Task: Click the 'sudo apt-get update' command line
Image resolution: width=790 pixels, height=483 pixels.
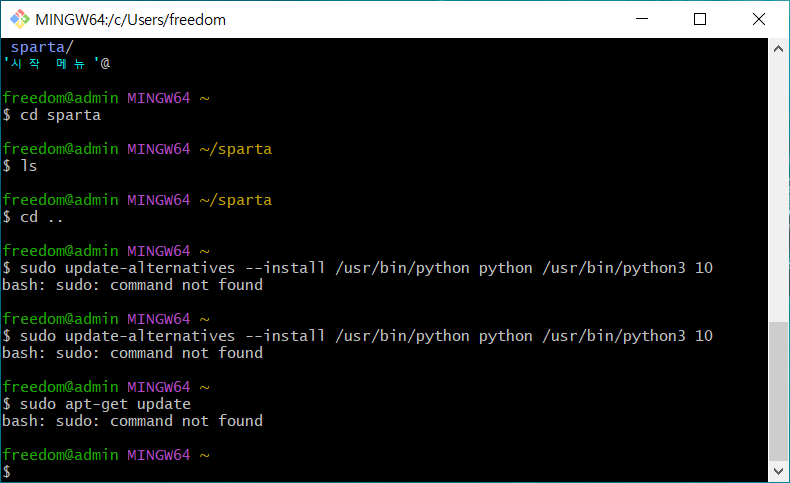Action: coord(96,403)
